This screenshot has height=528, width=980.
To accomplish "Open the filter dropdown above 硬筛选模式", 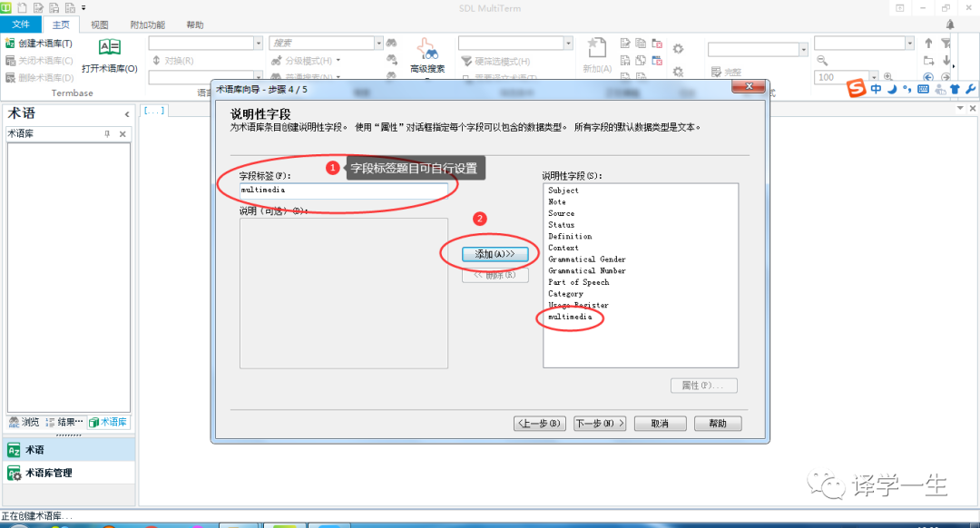I will pyautogui.click(x=568, y=43).
